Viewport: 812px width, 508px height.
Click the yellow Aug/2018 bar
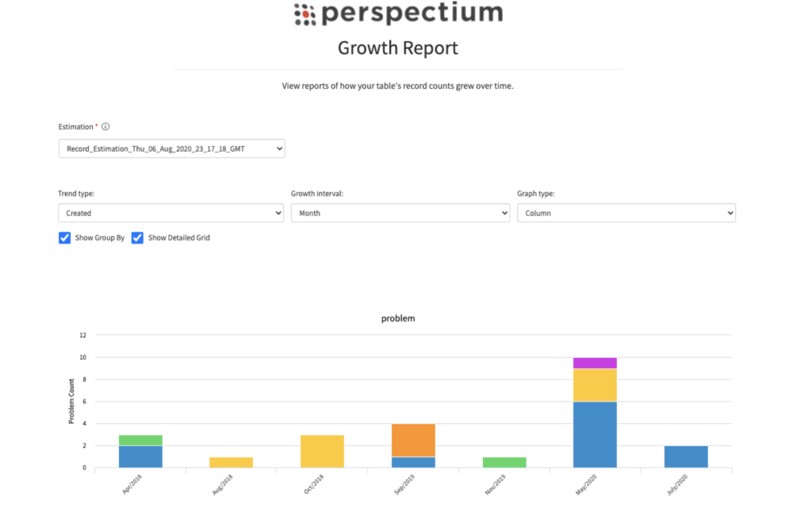[232, 462]
